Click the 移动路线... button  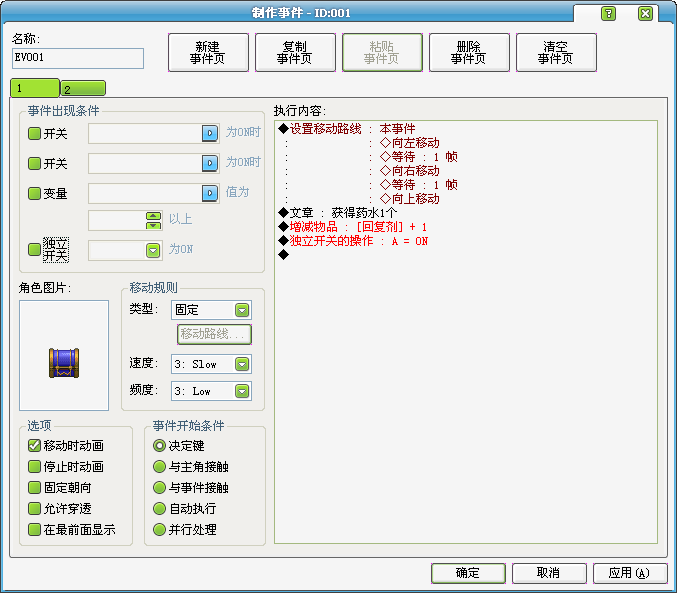[214, 334]
